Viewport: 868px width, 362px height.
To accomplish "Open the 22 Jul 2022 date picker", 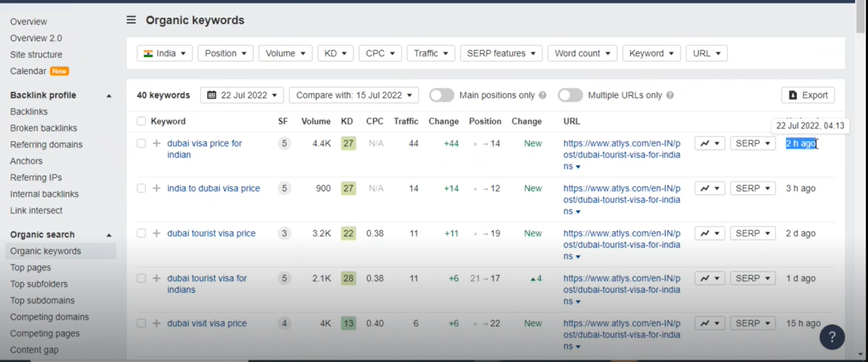I will tap(242, 95).
